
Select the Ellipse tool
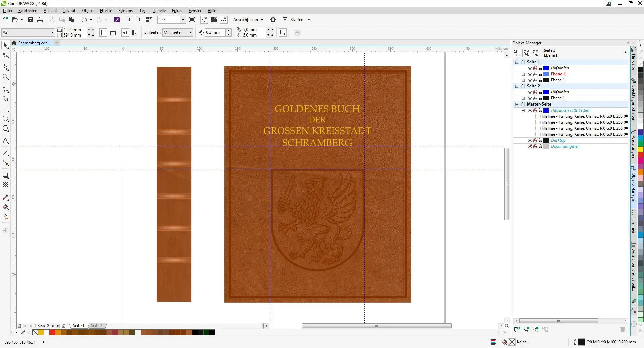[5, 119]
